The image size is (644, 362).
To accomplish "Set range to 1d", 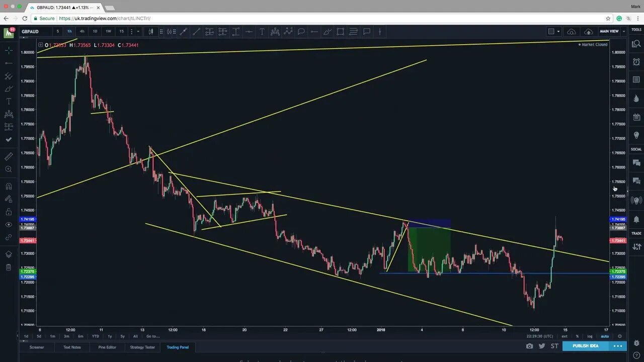I will pyautogui.click(x=26, y=336).
